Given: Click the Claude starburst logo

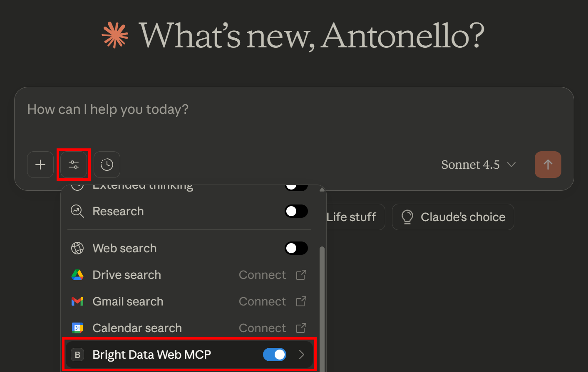Looking at the screenshot, I should (115, 35).
